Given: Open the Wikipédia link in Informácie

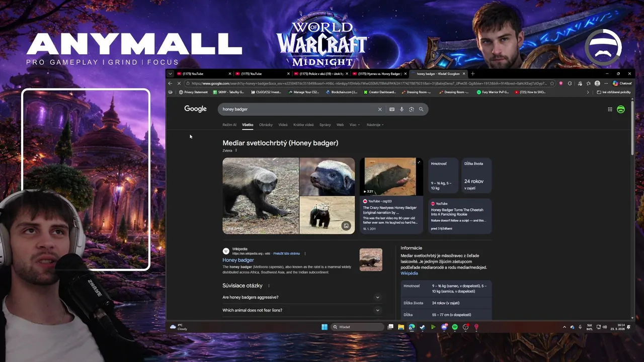Looking at the screenshot, I should (409, 273).
